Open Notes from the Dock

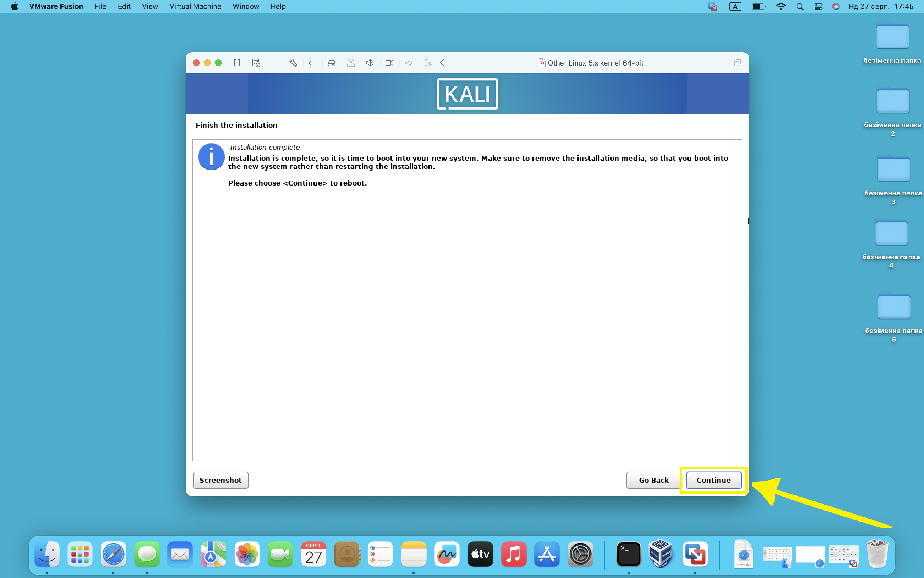(x=414, y=554)
